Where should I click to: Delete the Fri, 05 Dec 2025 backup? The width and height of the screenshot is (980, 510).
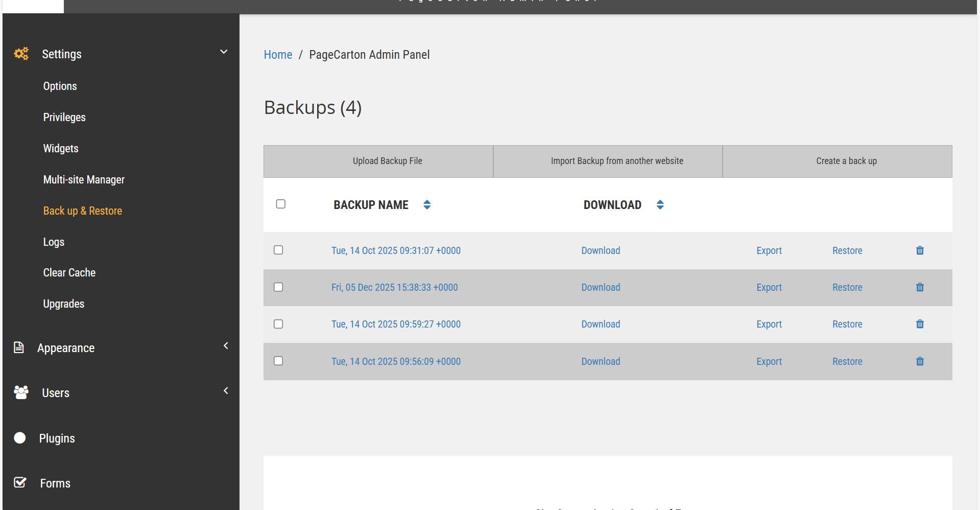pos(920,287)
